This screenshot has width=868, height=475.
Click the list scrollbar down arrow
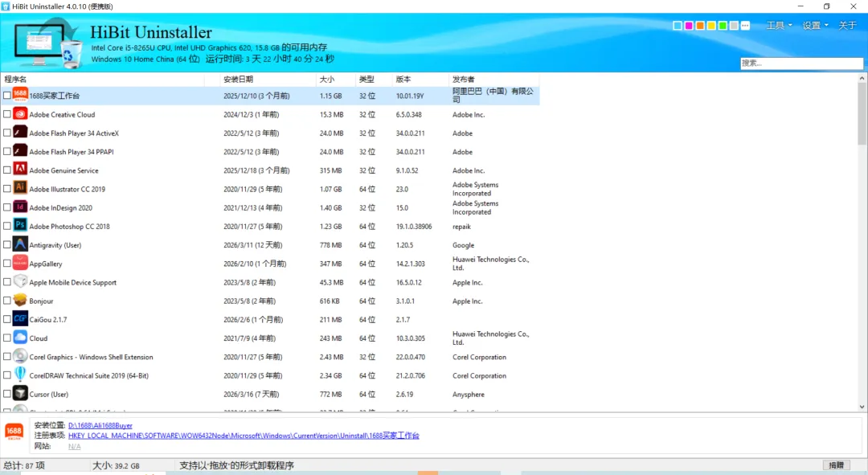[862, 407]
